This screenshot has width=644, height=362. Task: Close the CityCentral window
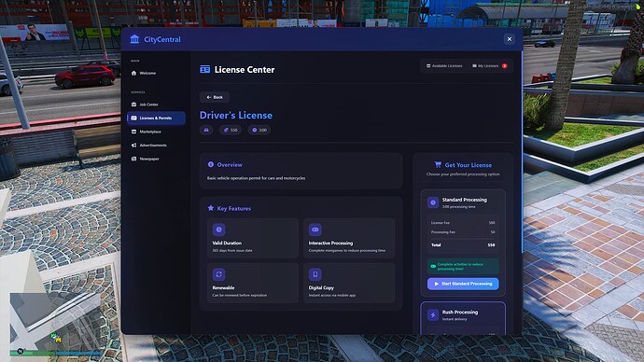pos(510,39)
